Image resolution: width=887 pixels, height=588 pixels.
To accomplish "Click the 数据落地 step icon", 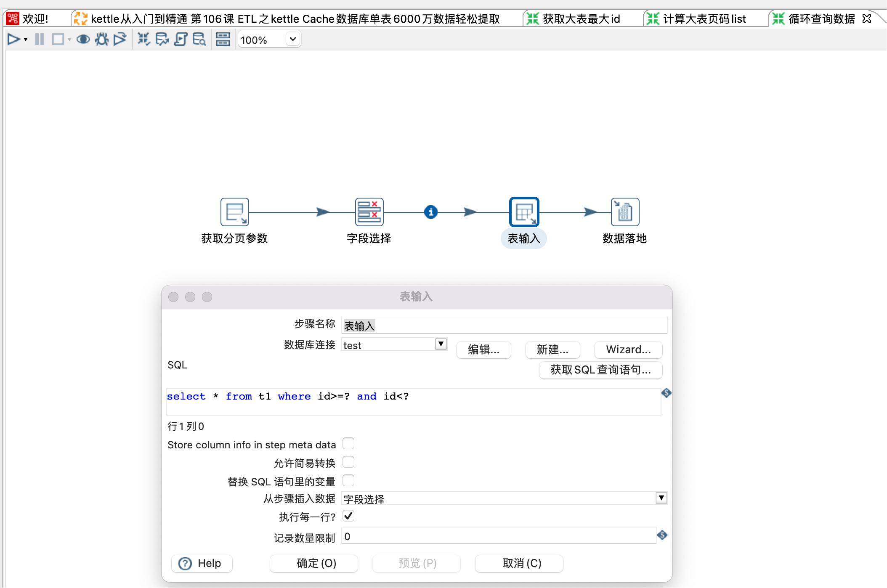I will [x=625, y=212].
